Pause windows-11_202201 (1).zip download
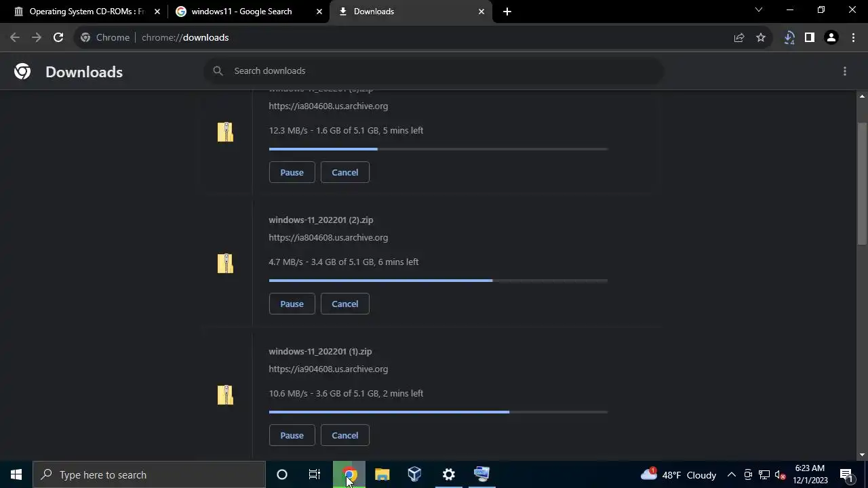868x488 pixels. click(x=292, y=435)
